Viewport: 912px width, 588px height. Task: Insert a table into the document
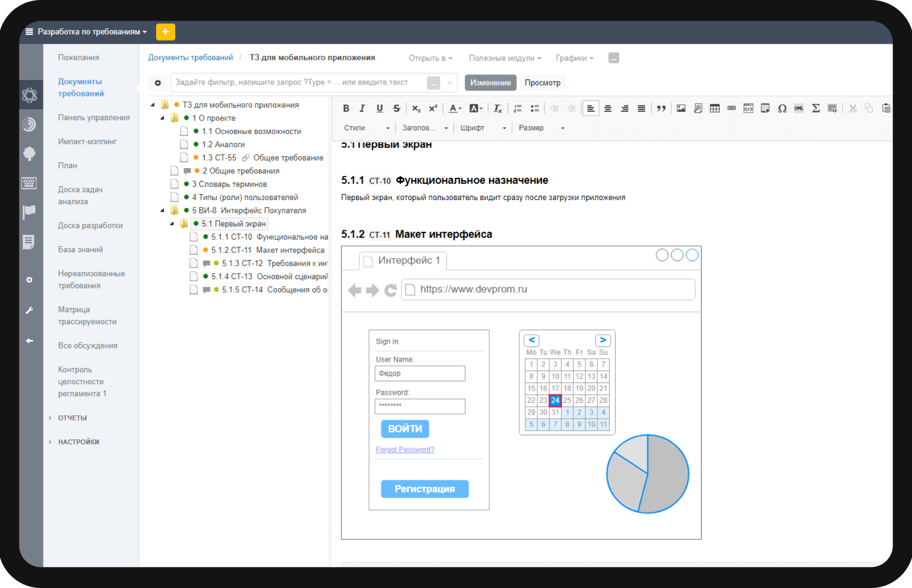click(x=714, y=108)
